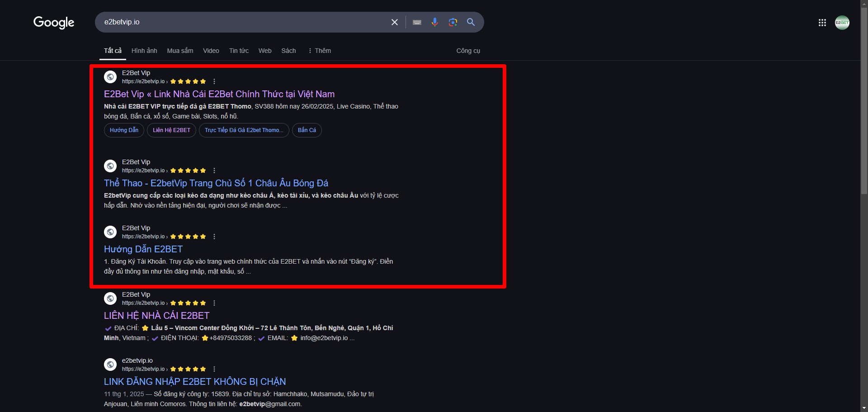
Task: Click the e2betvip.io site name above LINK ĐĂNG NHẬP
Action: coord(137,360)
